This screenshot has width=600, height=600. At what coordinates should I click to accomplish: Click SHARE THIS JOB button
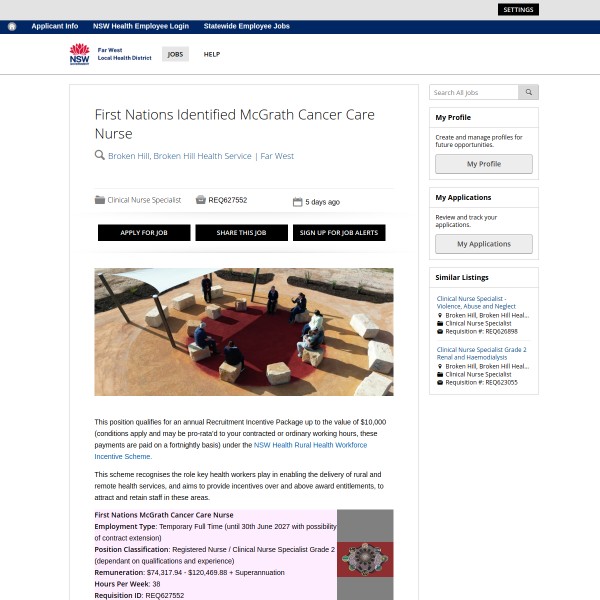(241, 233)
